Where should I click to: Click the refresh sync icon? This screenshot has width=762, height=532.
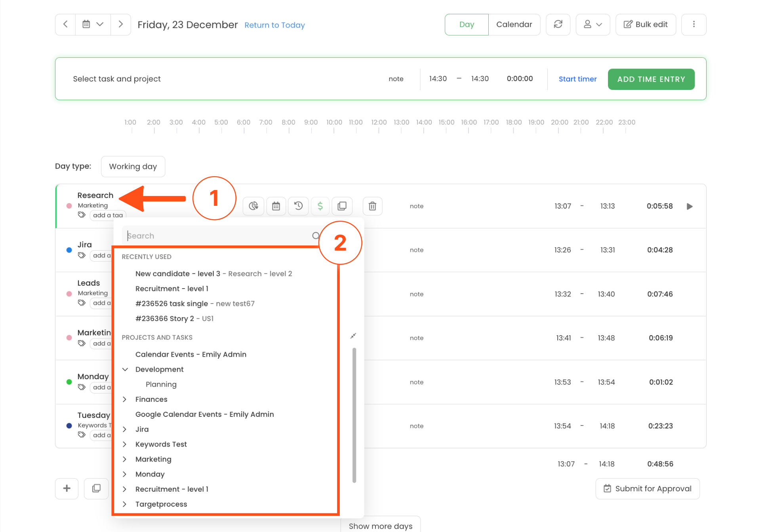pyautogui.click(x=558, y=25)
